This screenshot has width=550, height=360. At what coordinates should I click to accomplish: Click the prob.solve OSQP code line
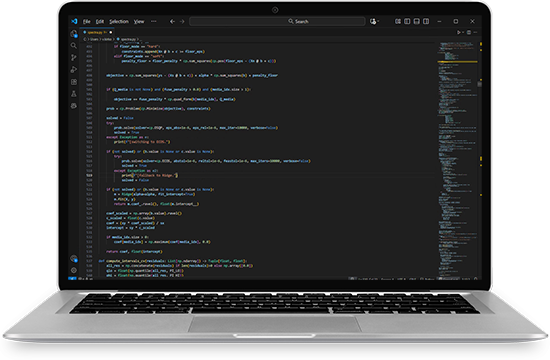(195, 128)
